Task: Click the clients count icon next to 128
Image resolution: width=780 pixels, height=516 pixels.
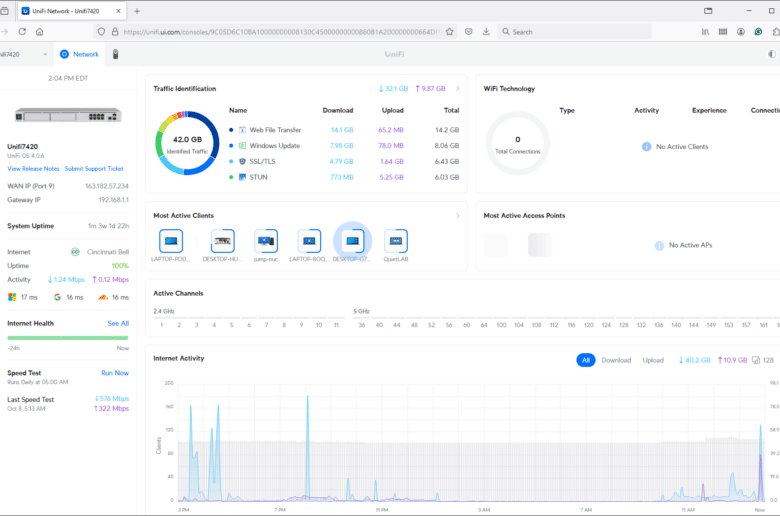Action: (x=756, y=360)
